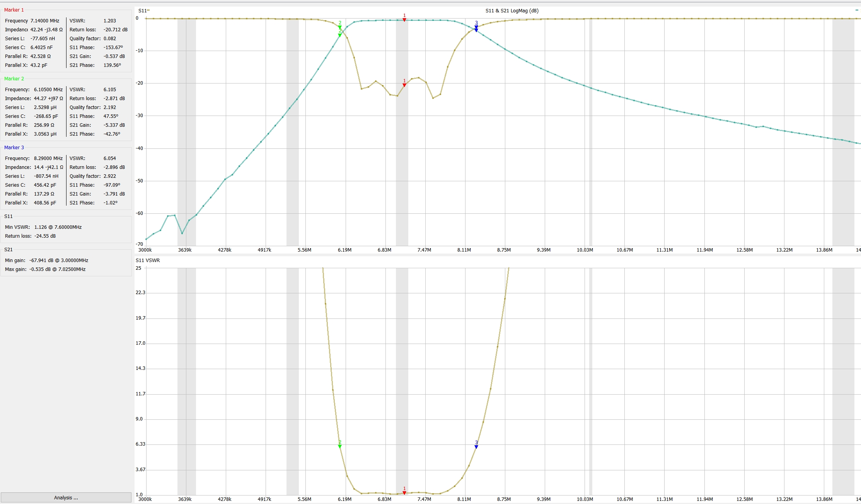
Task: Click Marker 2 impedance 44.27 +j97 Ω
Action: (48, 98)
